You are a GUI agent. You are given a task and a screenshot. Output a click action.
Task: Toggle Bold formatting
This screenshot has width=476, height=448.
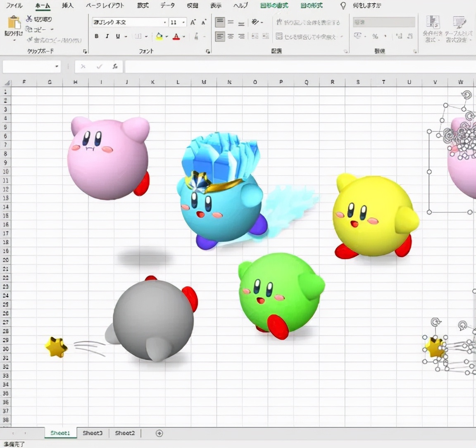coord(97,36)
